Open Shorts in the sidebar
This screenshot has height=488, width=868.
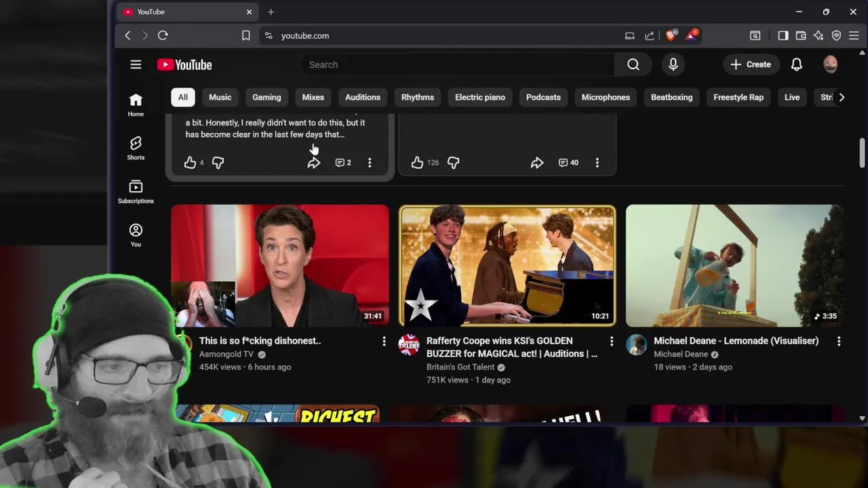(x=136, y=148)
